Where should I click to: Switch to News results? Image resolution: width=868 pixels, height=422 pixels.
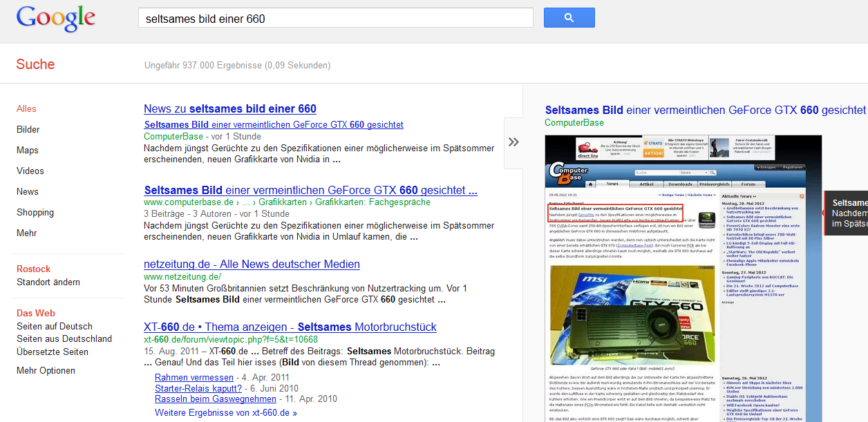click(x=28, y=191)
